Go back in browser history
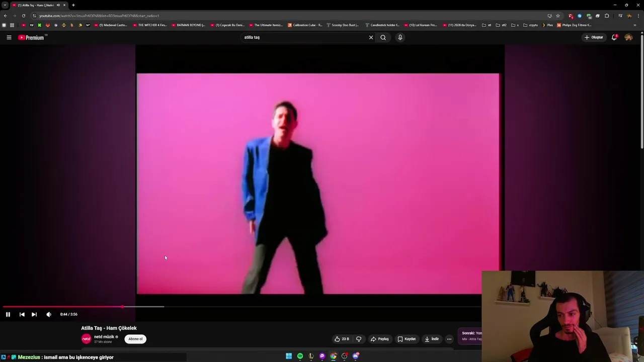Viewport: 644px width, 362px height. [x=5, y=16]
